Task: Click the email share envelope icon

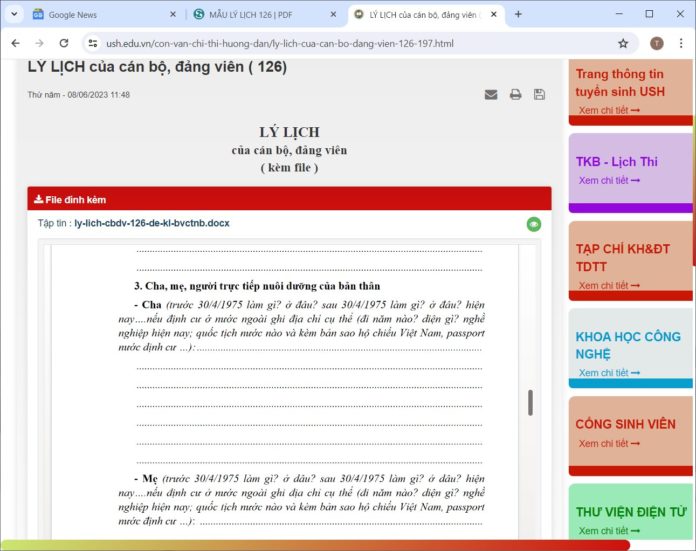Action: (491, 95)
